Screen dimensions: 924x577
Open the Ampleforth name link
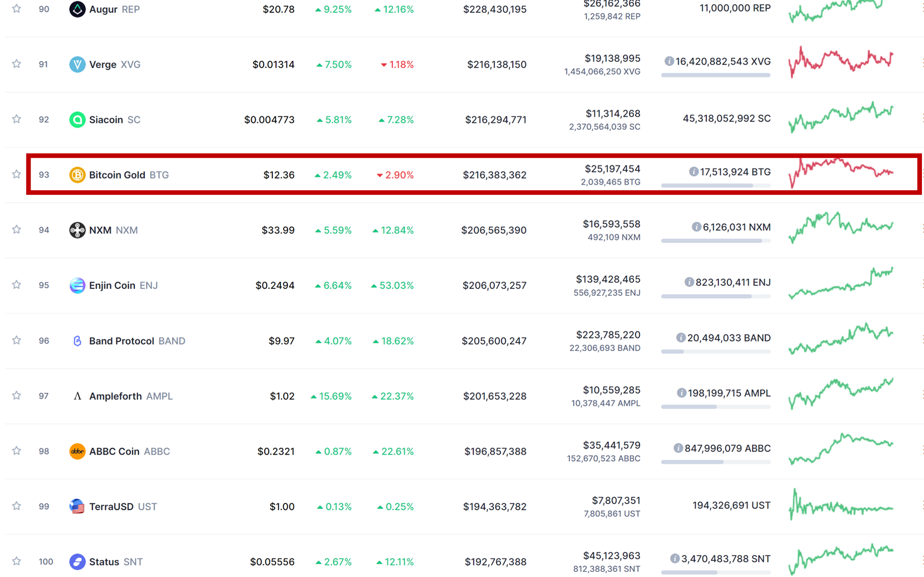coord(115,396)
